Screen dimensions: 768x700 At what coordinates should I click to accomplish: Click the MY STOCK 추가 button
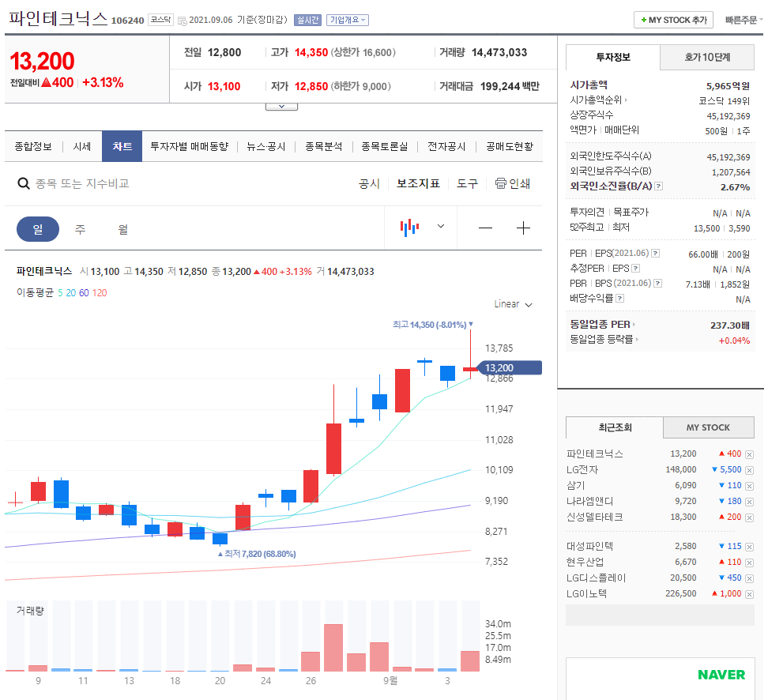[673, 20]
